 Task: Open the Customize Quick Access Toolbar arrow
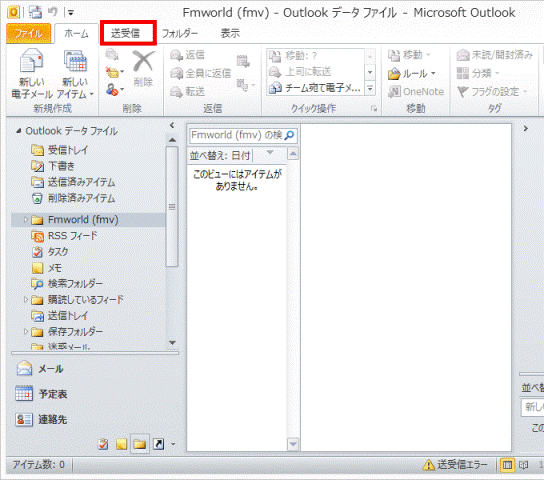(71, 13)
